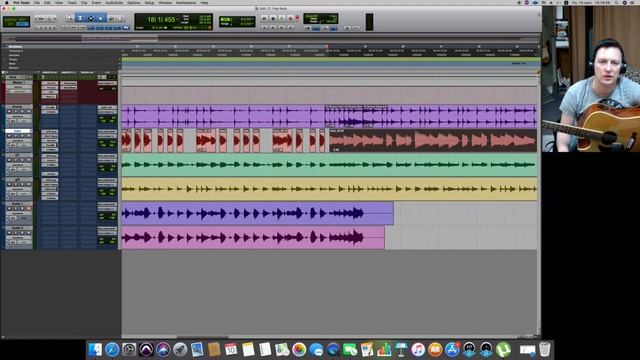Select the pink Audio 2 clip
This screenshot has width=640, height=360.
click(x=253, y=238)
